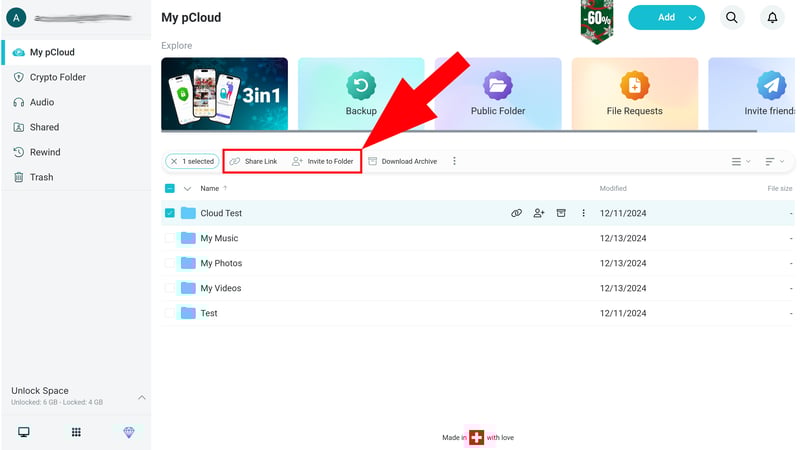Image resolution: width=800 pixels, height=450 pixels.
Task: Open the Backup card
Action: click(x=361, y=94)
